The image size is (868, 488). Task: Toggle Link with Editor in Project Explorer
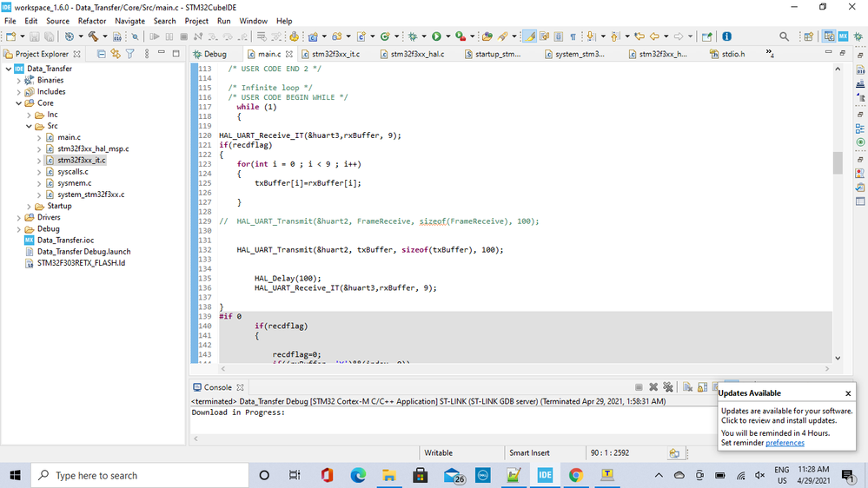pos(116,54)
